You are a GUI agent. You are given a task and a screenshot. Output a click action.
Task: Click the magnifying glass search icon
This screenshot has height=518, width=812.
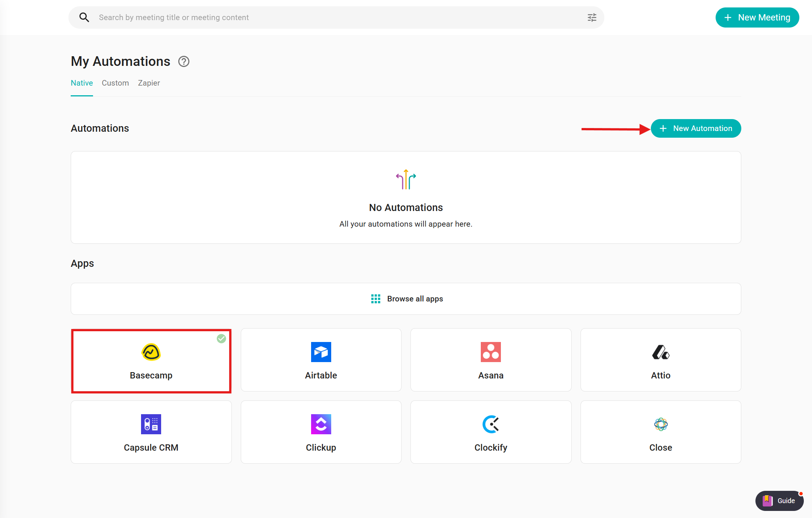click(84, 17)
